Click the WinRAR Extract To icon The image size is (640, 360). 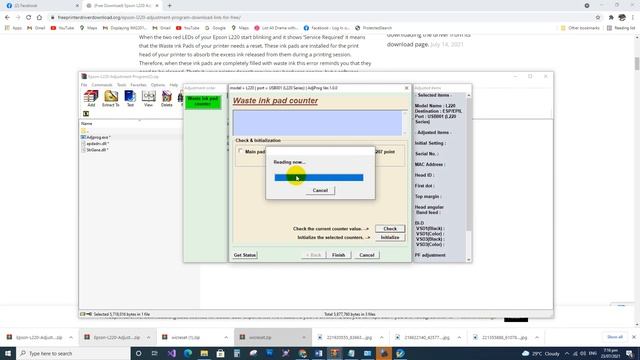coord(111,98)
